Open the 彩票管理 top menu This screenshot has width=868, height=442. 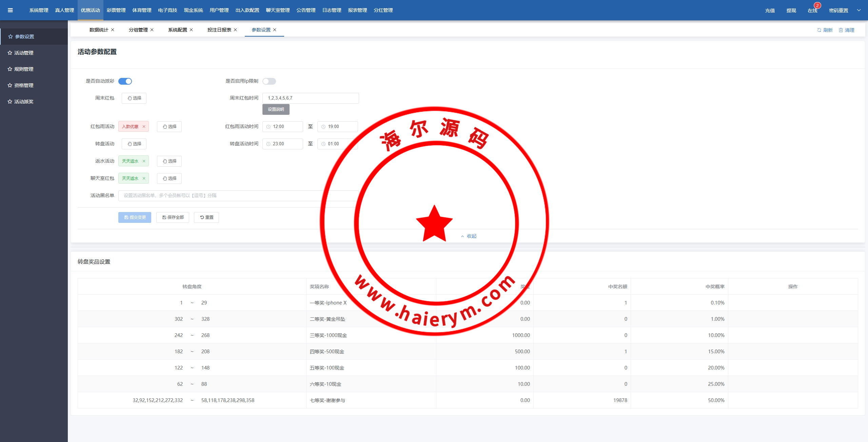(116, 10)
